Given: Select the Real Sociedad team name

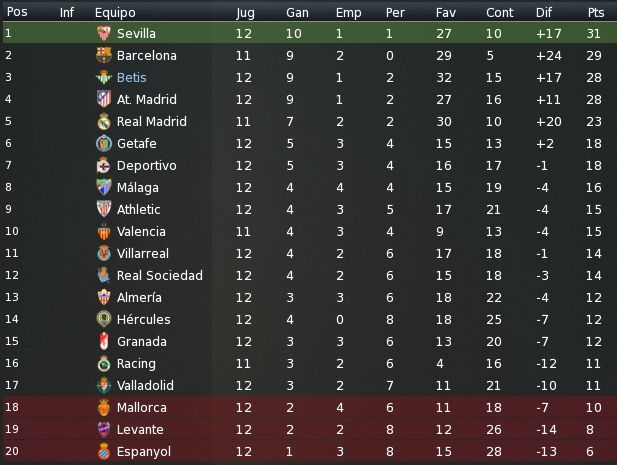Looking at the screenshot, I should 160,275.
